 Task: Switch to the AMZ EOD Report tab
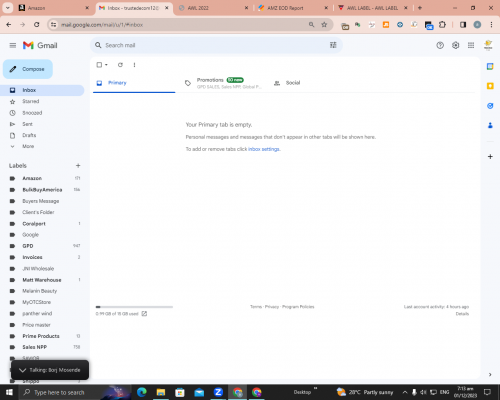click(x=293, y=8)
